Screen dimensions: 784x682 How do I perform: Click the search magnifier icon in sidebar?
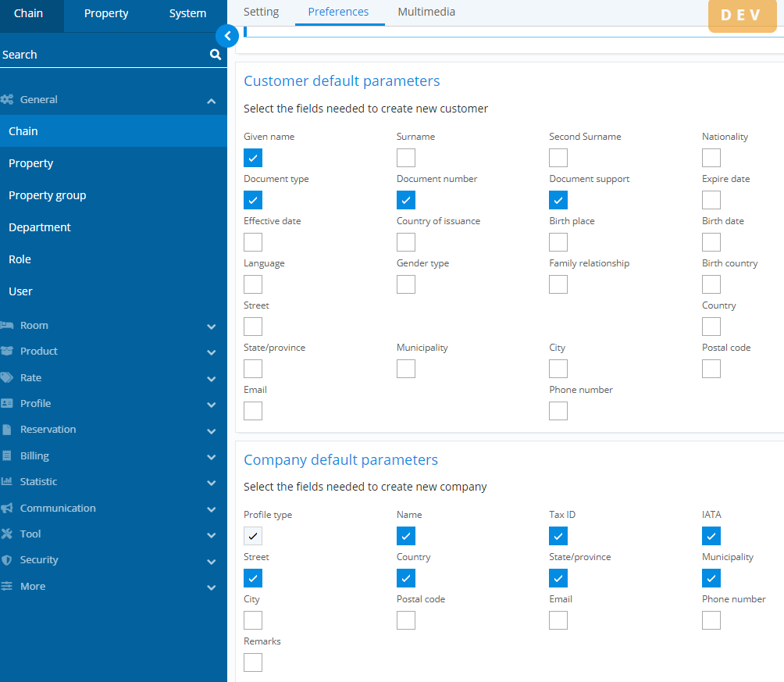[x=216, y=55]
